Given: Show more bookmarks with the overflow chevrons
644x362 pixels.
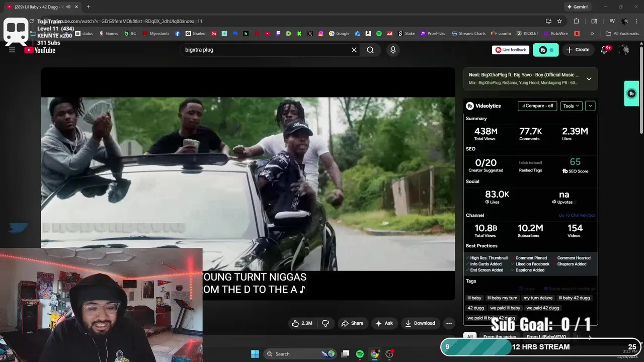Looking at the screenshot, I should point(592,34).
